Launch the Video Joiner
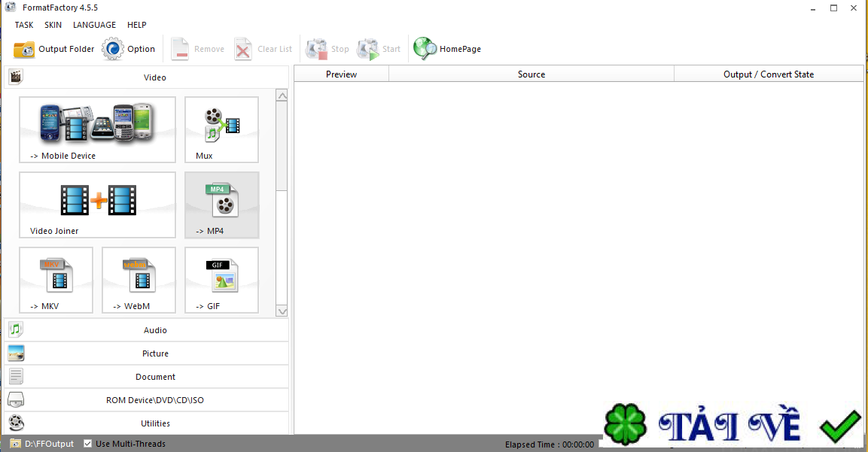 point(97,205)
